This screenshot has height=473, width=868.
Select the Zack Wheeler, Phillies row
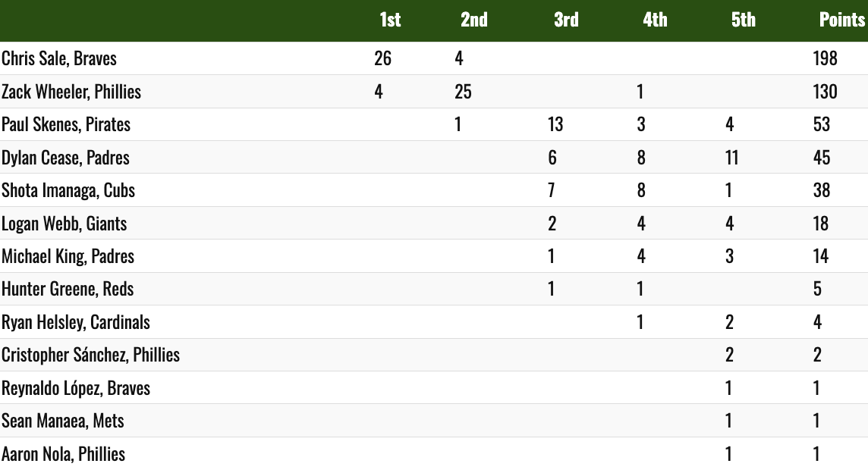coord(434,91)
